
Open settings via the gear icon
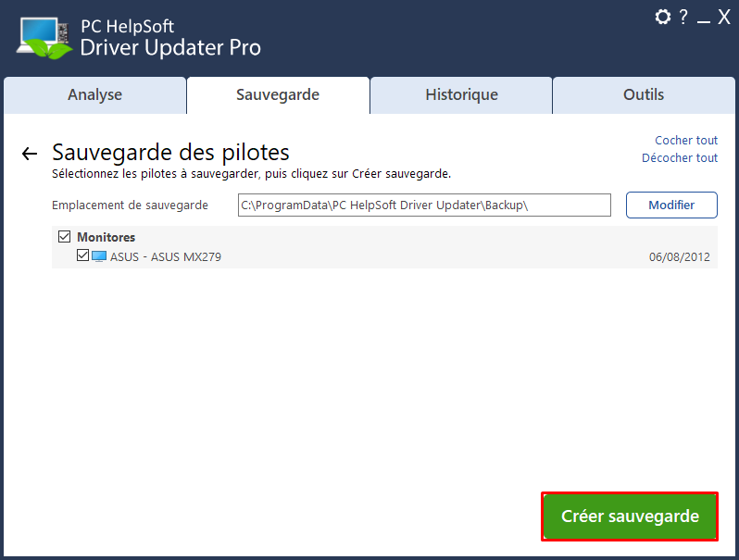(663, 17)
